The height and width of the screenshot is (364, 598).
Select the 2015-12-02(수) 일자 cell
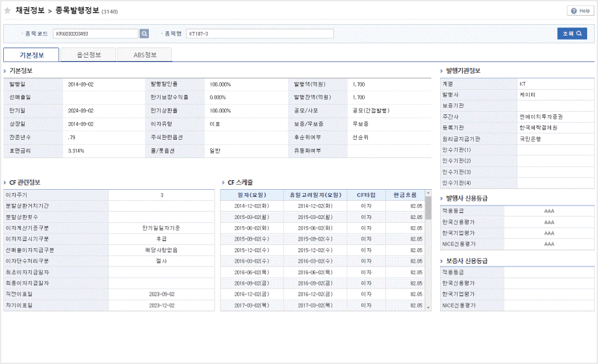252,250
